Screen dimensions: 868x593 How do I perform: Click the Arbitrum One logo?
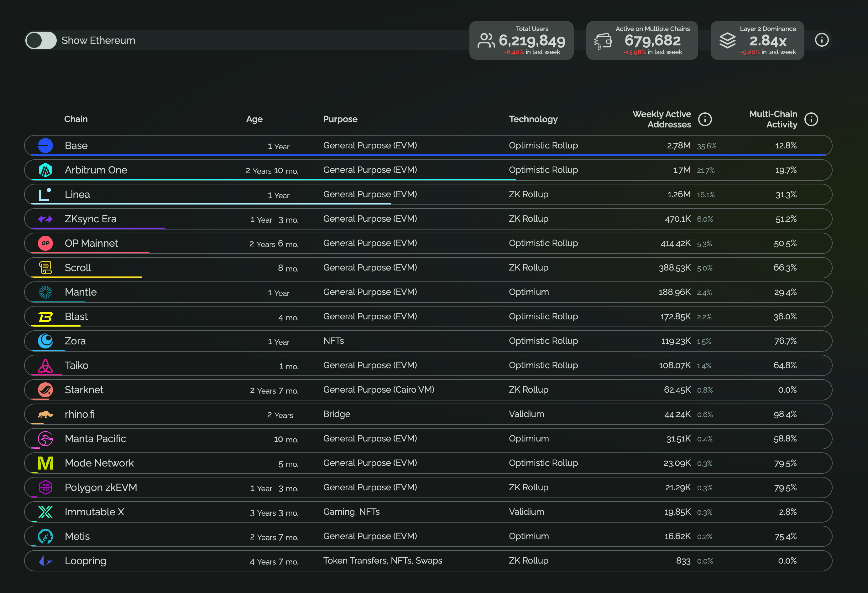pos(45,170)
